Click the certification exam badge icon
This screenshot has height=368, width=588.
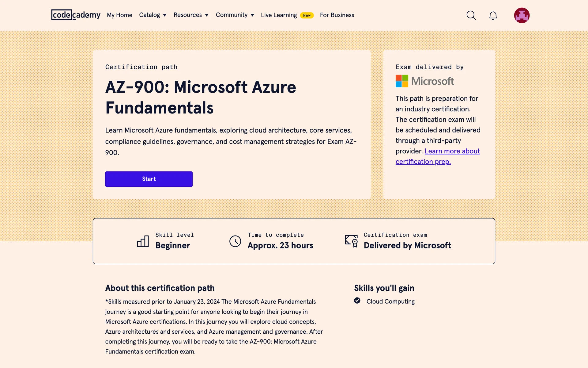351,241
